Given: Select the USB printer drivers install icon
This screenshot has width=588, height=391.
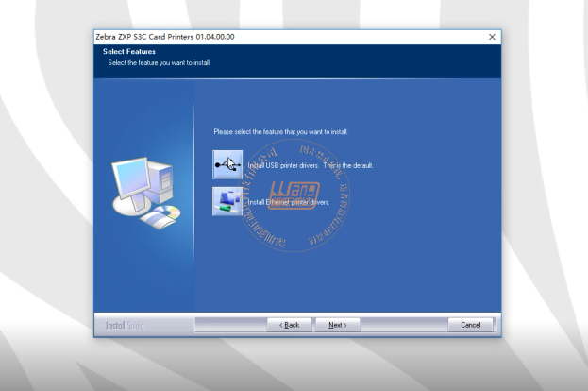Looking at the screenshot, I should tap(227, 164).
